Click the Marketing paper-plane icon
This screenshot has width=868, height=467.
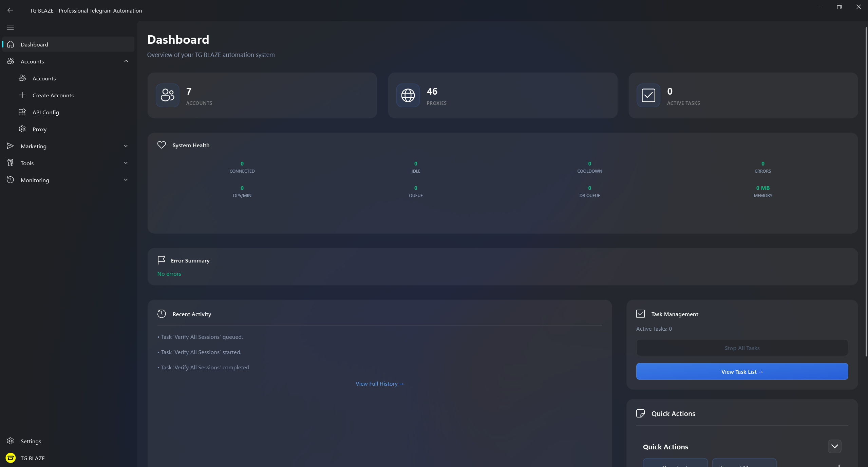click(11, 146)
